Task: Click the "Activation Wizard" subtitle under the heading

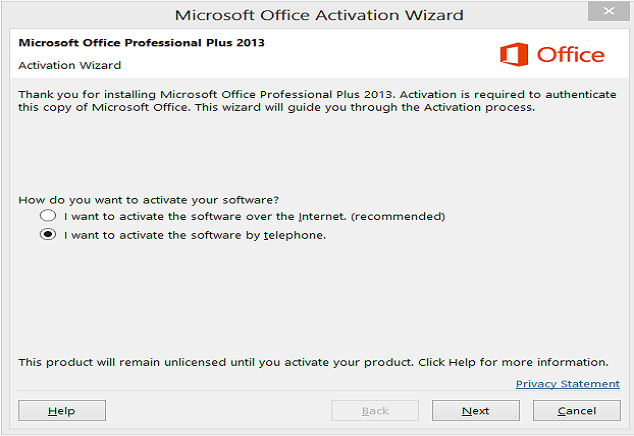Action: pyautogui.click(x=70, y=65)
